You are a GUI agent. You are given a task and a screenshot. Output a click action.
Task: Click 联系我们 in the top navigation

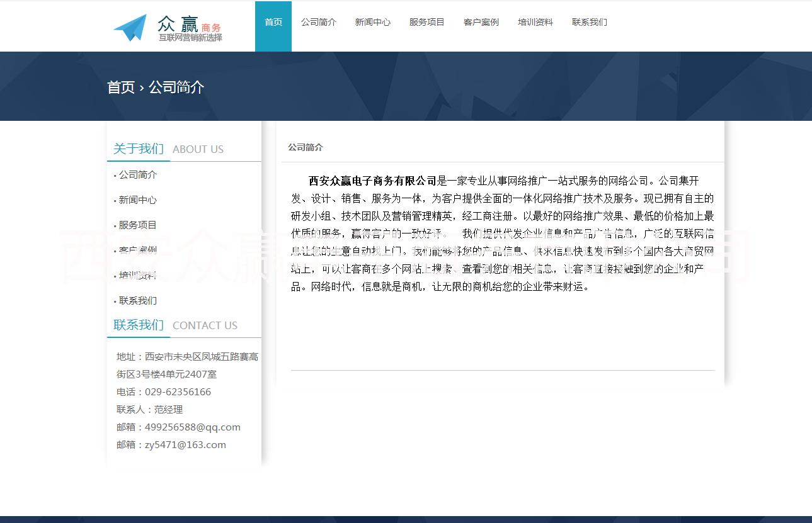coord(590,22)
